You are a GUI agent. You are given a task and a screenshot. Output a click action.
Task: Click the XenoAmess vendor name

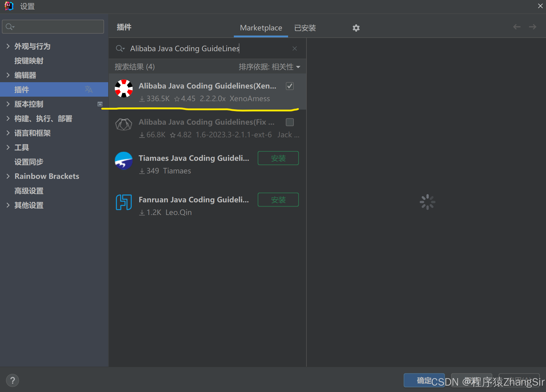[250, 98]
